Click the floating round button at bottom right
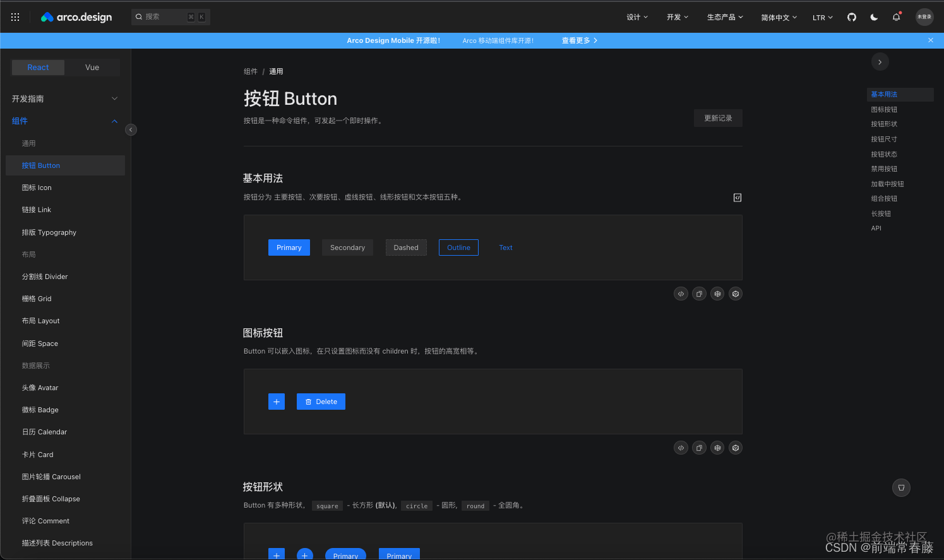Image resolution: width=944 pixels, height=560 pixels. tap(901, 487)
